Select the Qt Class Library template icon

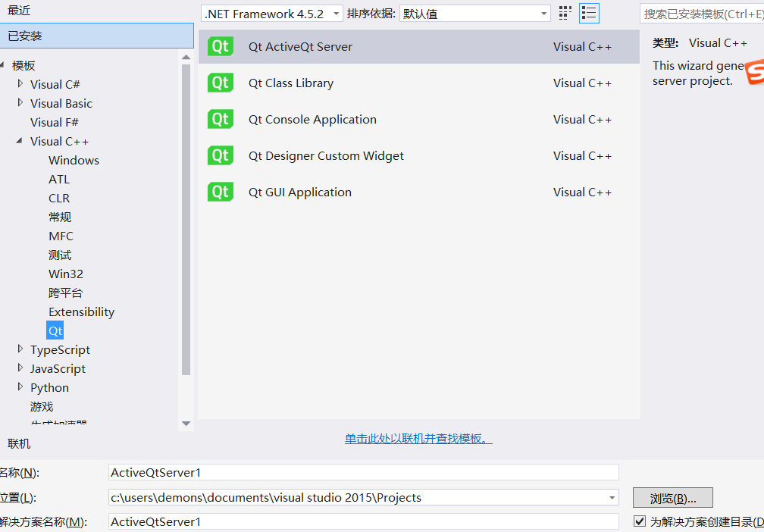coord(220,83)
